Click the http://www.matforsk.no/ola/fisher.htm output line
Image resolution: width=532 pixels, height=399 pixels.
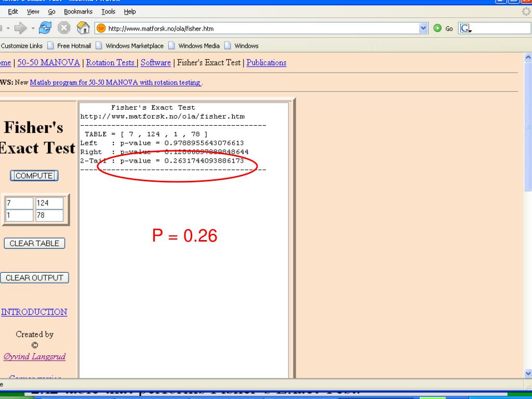(x=163, y=117)
